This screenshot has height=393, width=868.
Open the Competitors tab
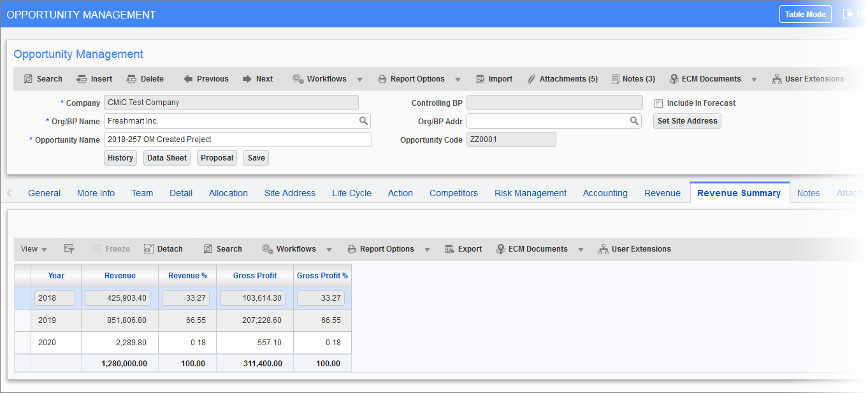pos(454,193)
